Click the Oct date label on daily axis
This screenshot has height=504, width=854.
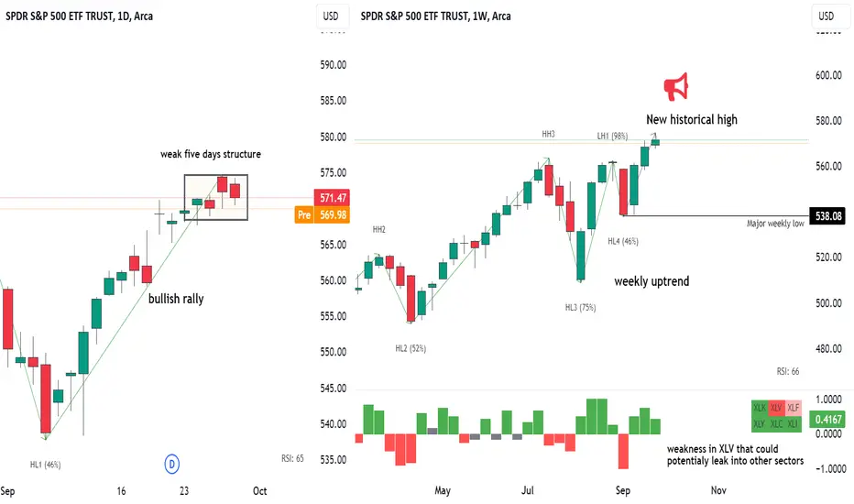(x=260, y=491)
